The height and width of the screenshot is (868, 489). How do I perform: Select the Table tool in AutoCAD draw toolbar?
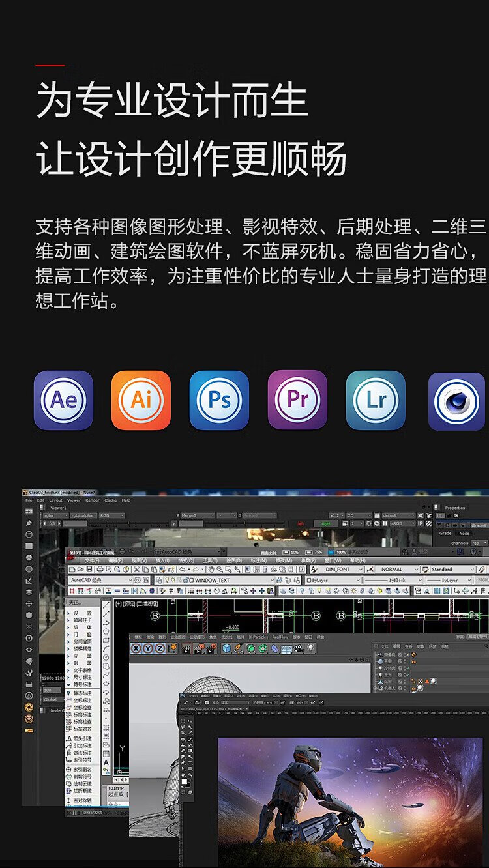[x=106, y=753]
